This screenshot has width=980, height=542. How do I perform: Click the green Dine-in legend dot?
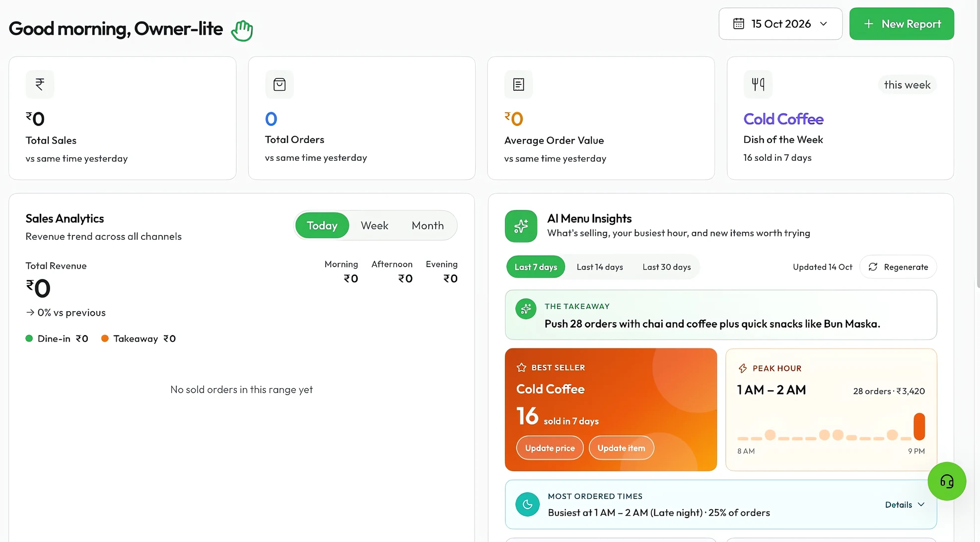[29, 339]
